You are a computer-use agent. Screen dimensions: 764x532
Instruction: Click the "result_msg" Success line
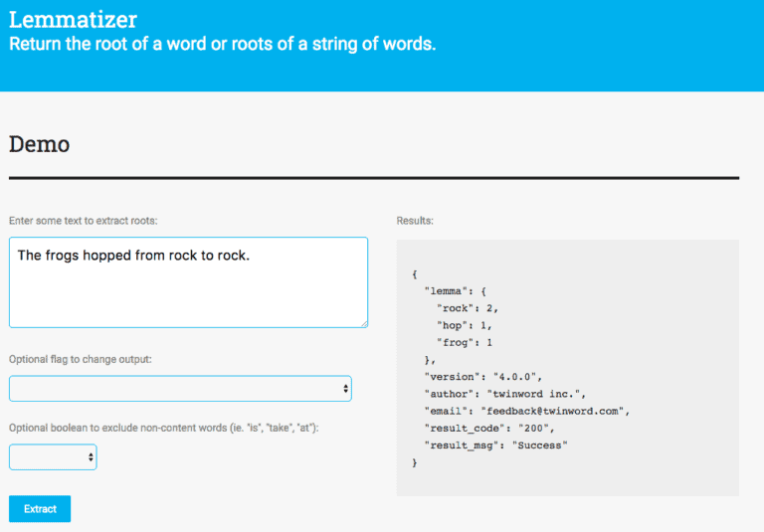click(x=495, y=445)
